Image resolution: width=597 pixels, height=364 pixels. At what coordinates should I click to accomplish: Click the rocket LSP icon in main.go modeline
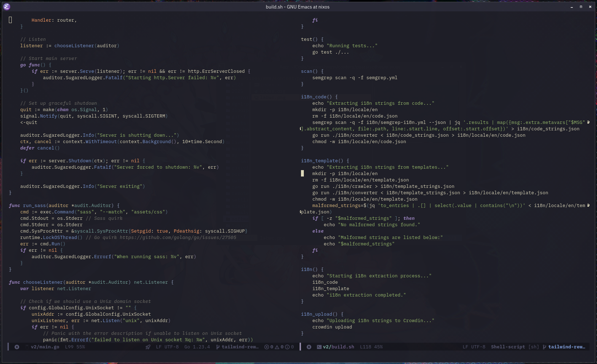tap(148, 347)
